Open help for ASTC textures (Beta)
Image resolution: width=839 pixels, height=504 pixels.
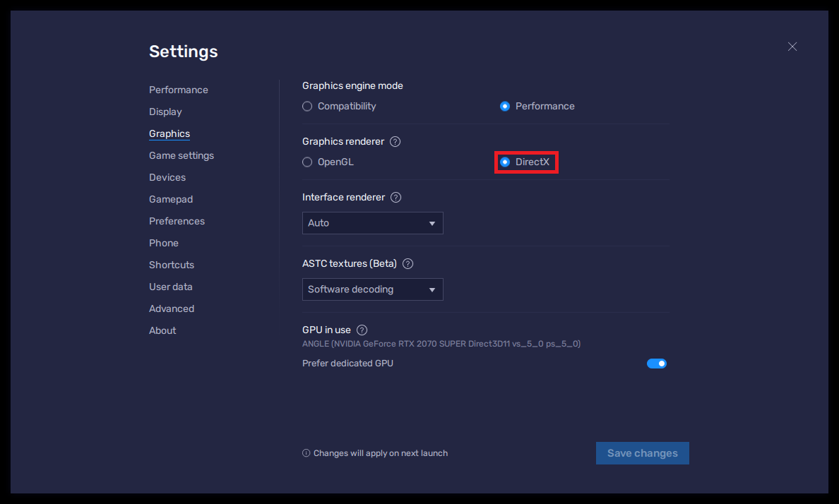pos(407,263)
